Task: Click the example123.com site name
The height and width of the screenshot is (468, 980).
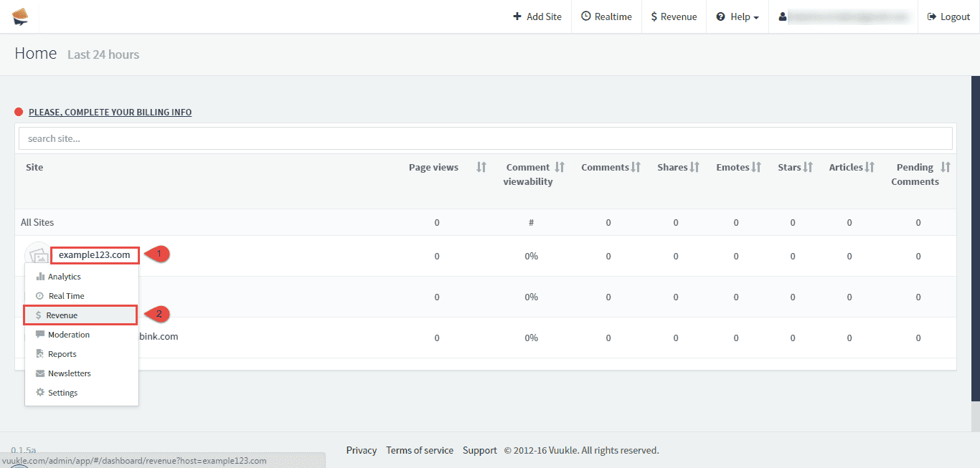Action: click(x=94, y=254)
